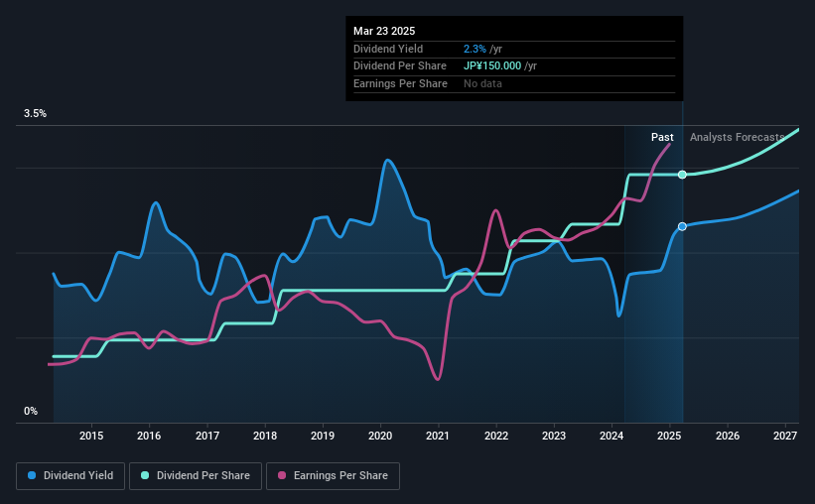This screenshot has width=815, height=504.
Task: Click the 2017 x-axis label
Action: click(206, 436)
